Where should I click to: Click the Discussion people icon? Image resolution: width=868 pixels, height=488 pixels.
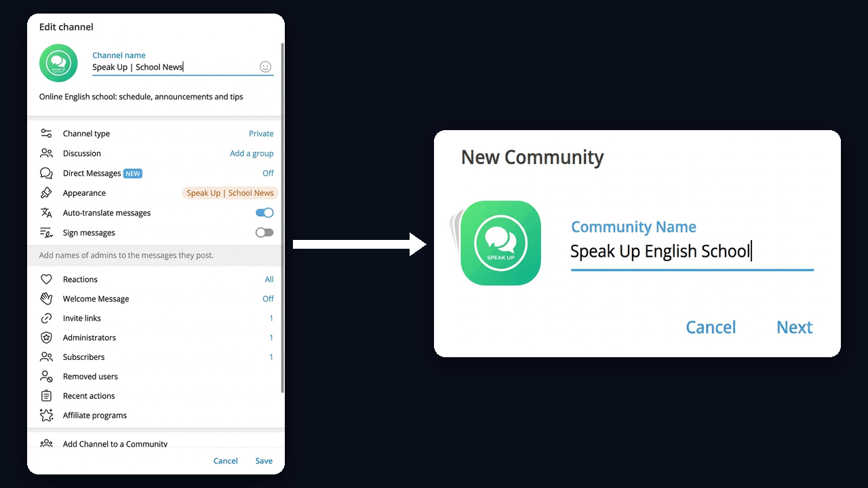(x=46, y=153)
